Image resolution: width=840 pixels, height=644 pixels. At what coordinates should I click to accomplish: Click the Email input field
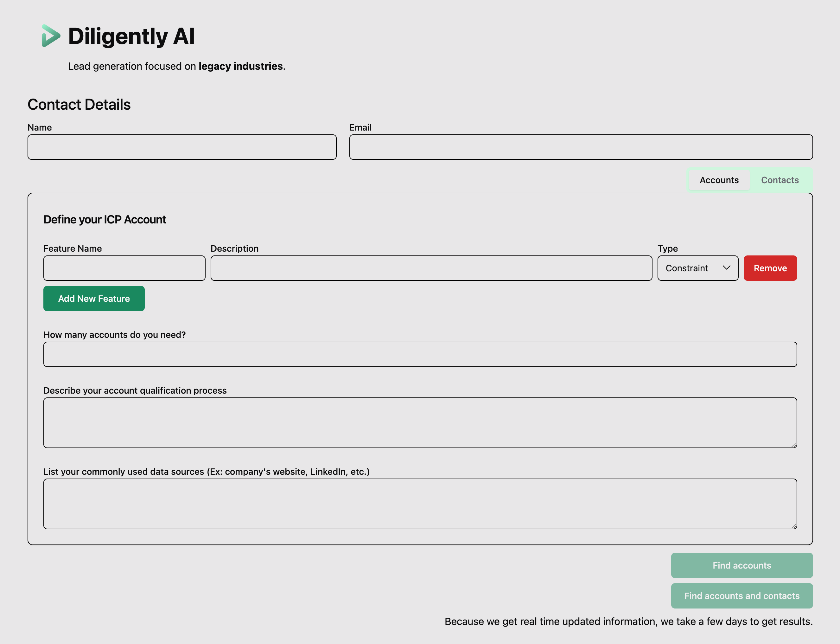[x=581, y=147]
